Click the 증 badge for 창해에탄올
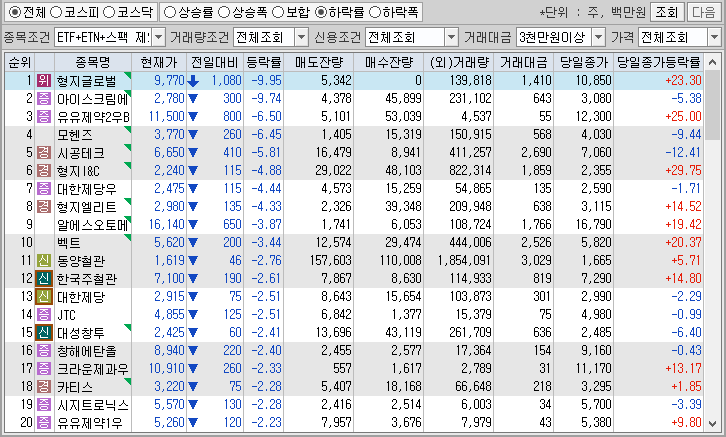The height and width of the screenshot is (437, 726). [x=44, y=351]
